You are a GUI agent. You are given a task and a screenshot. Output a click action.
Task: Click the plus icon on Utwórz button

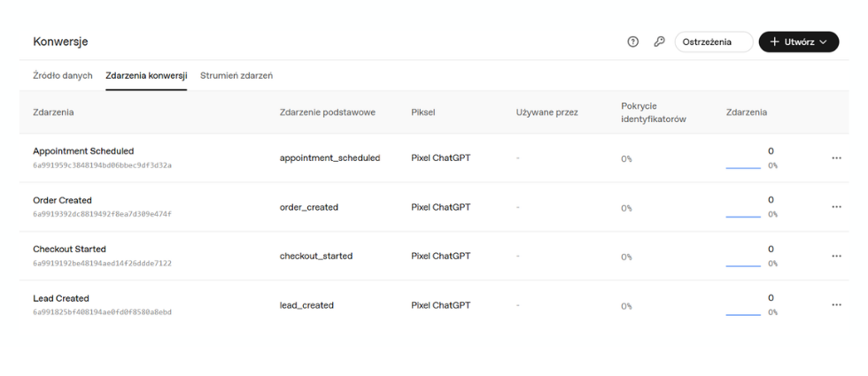[x=774, y=42]
